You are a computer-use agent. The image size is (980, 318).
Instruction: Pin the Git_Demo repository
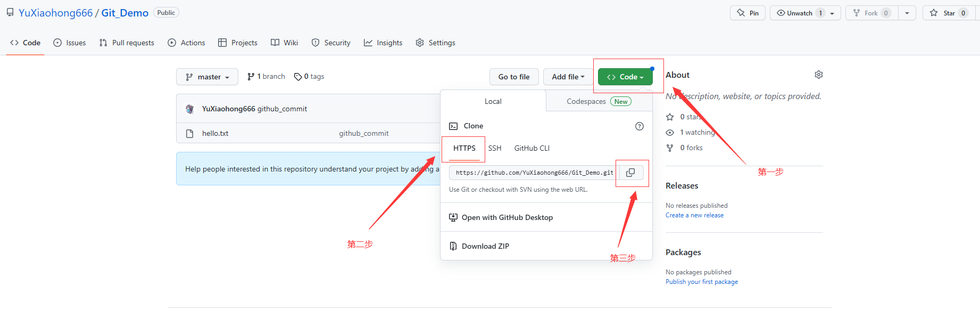[748, 13]
